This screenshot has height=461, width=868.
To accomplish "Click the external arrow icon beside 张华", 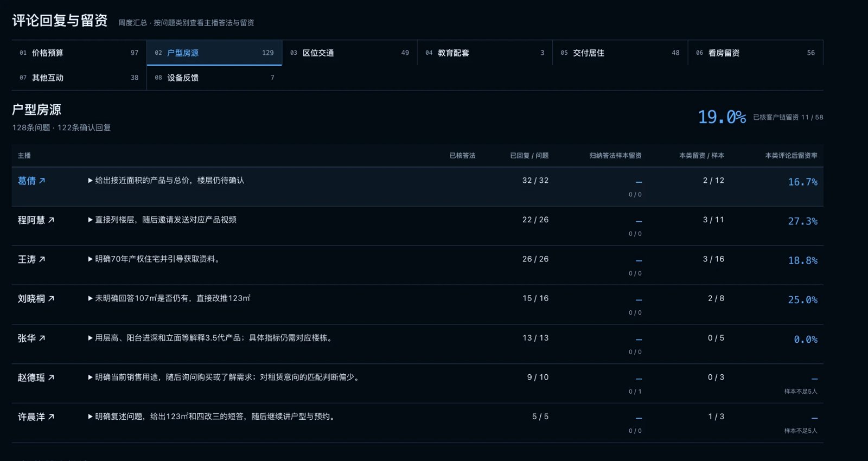I will point(42,338).
